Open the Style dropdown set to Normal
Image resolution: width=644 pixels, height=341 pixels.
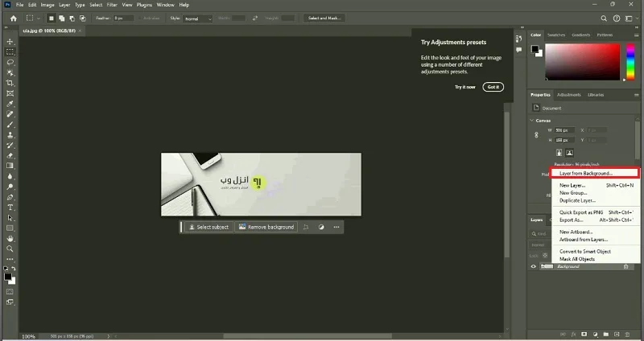point(198,18)
